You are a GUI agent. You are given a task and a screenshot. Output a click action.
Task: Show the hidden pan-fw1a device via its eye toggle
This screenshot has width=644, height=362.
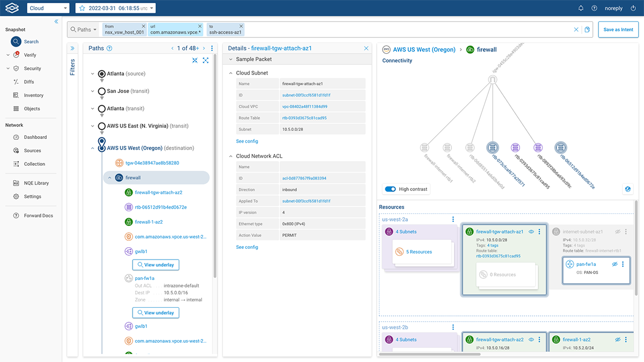(616, 263)
